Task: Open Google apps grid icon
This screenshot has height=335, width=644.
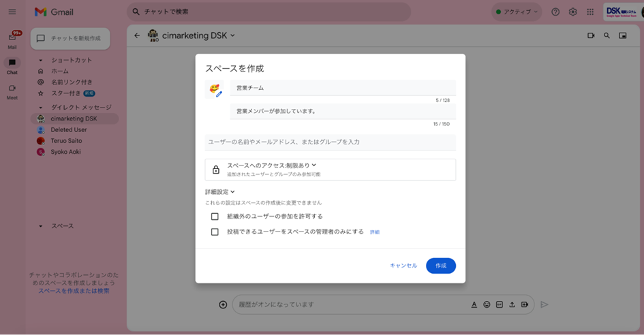Action: [x=590, y=12]
